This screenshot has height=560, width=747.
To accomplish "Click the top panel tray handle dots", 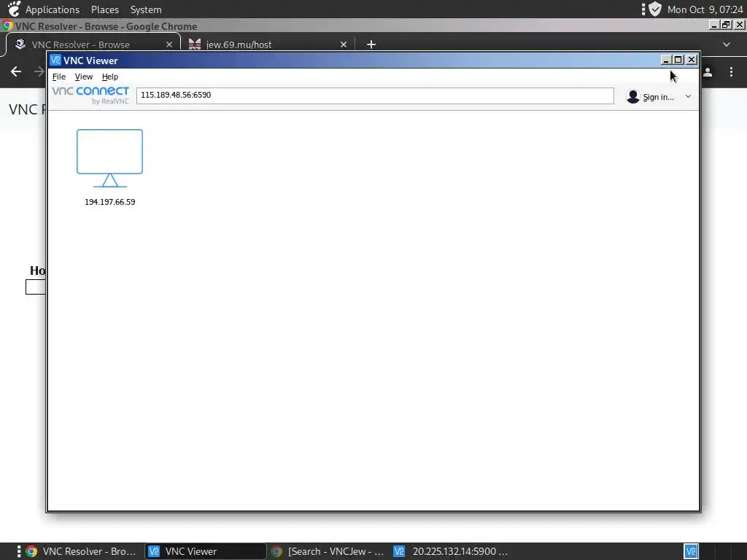I will pos(643,9).
